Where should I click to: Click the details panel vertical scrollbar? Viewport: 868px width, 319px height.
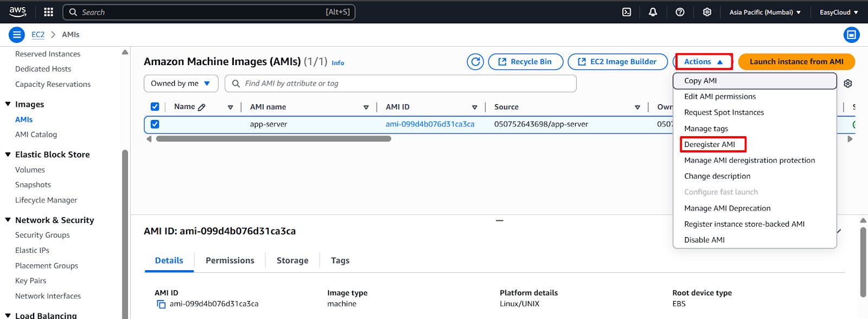863,262
